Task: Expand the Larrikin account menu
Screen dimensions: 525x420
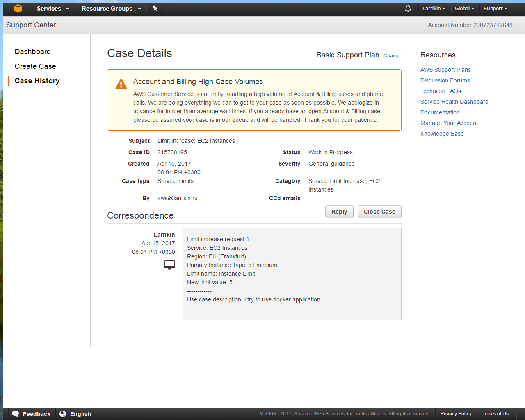Action: pyautogui.click(x=434, y=9)
